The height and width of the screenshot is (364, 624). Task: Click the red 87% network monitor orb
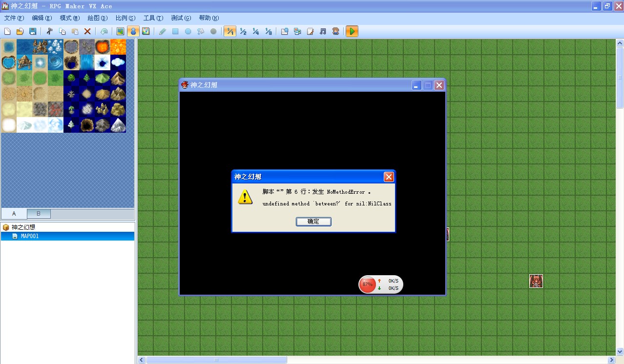[367, 284]
